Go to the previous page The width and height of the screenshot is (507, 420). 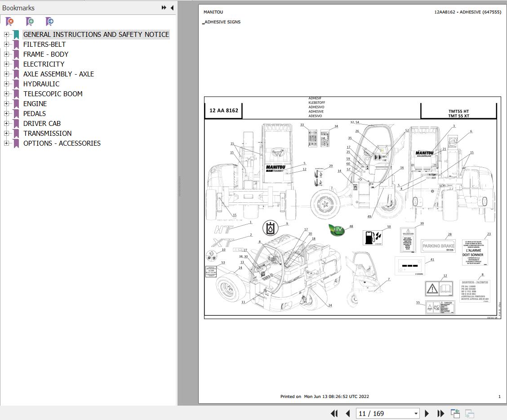[x=348, y=414]
